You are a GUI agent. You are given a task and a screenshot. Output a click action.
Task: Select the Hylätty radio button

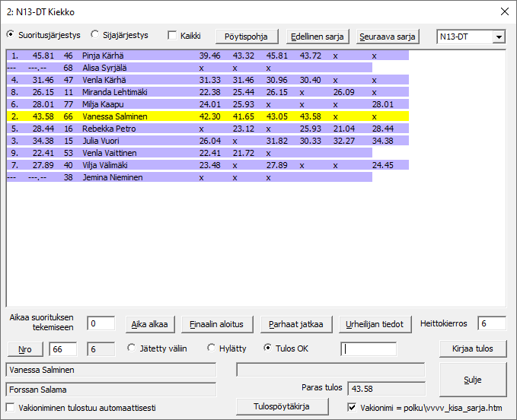(x=213, y=348)
